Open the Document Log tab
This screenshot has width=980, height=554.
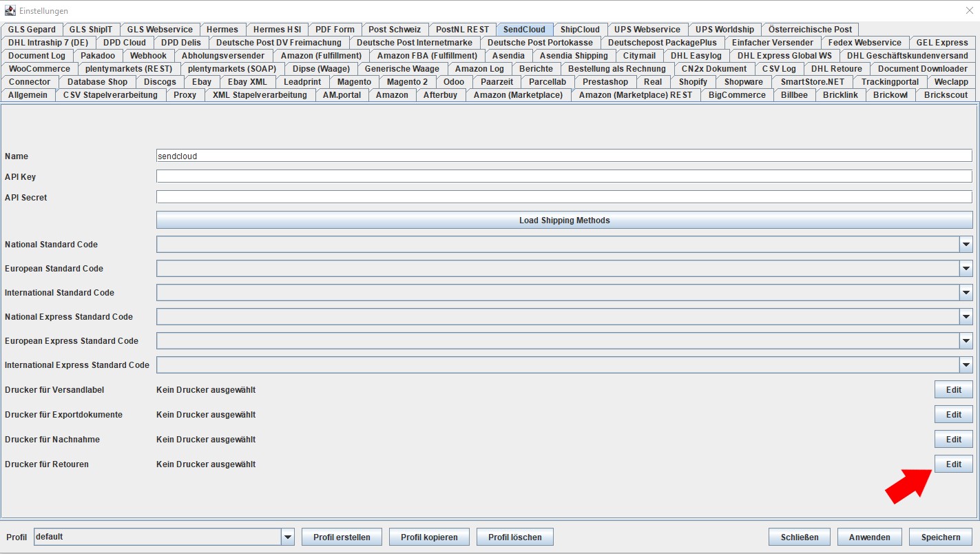coord(37,56)
